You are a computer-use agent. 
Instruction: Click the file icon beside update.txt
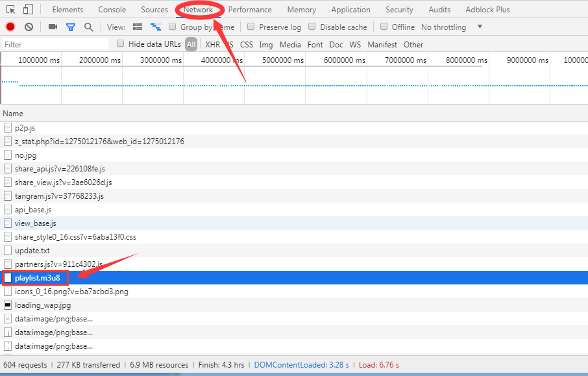(x=8, y=250)
